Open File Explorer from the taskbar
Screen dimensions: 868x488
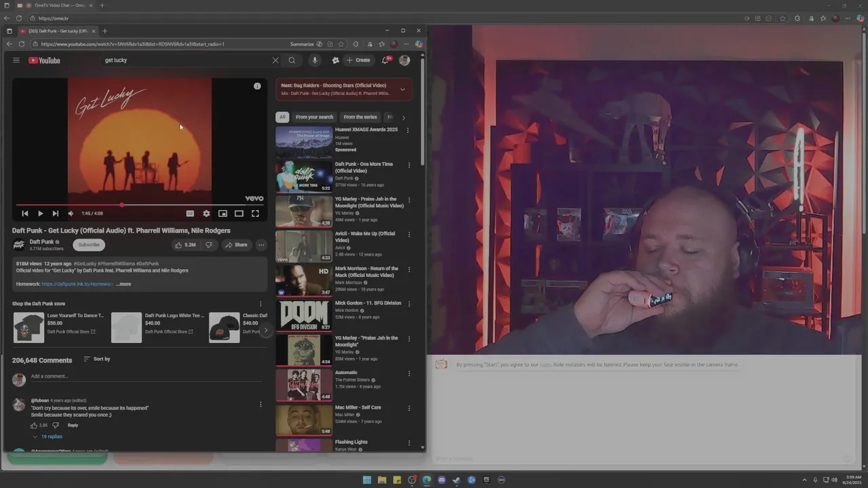click(x=382, y=480)
